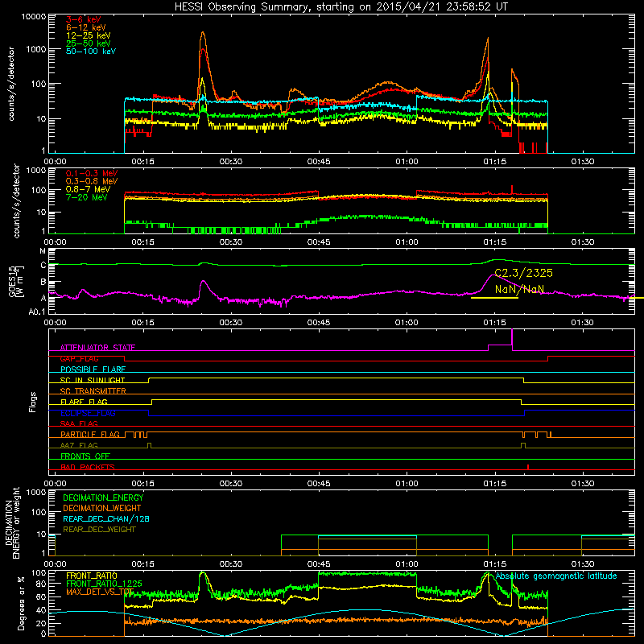This screenshot has width=644, height=644.
Task: Select the 50-100 keV legend label
Action: [x=90, y=52]
